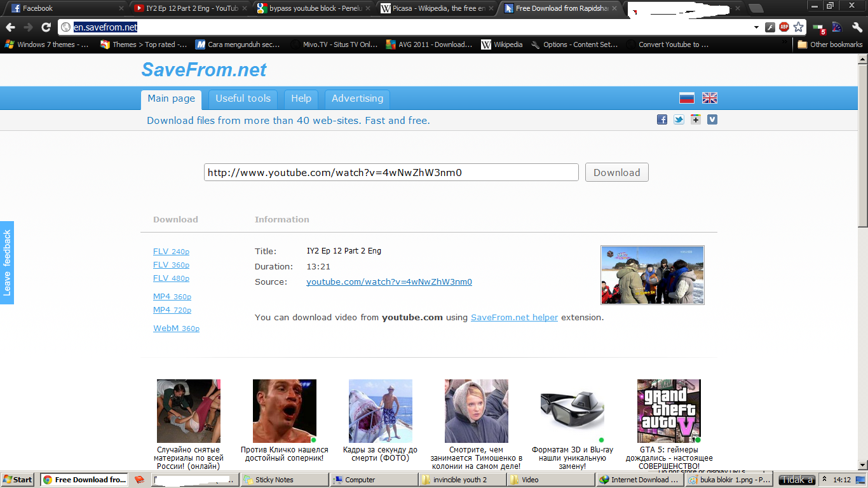Open the Convert Youtube to bookmark

click(668, 44)
